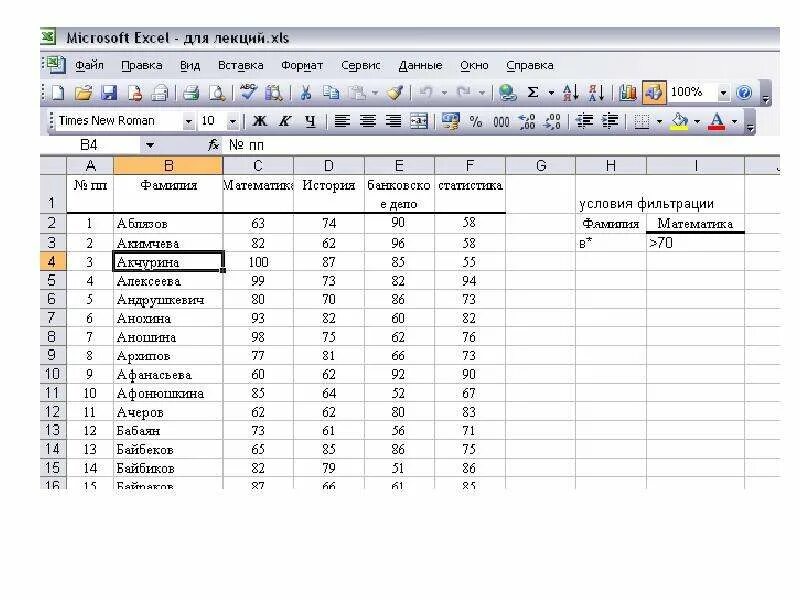Click the Name Box showing B4
800x600 pixels.
91,145
